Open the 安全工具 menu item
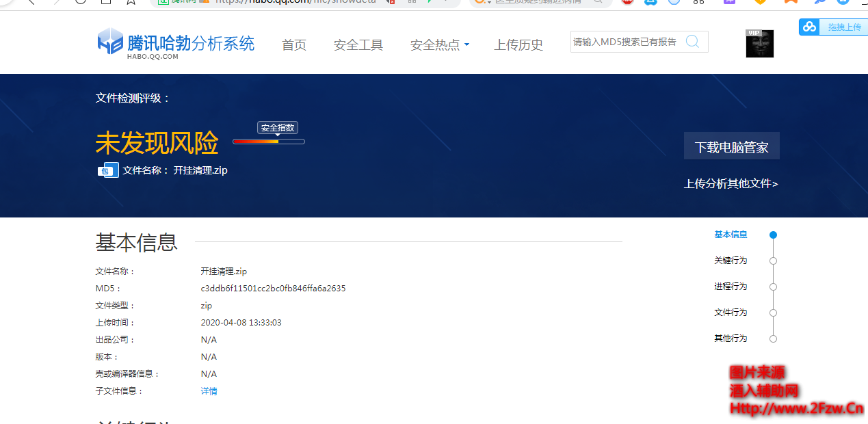 (x=358, y=45)
